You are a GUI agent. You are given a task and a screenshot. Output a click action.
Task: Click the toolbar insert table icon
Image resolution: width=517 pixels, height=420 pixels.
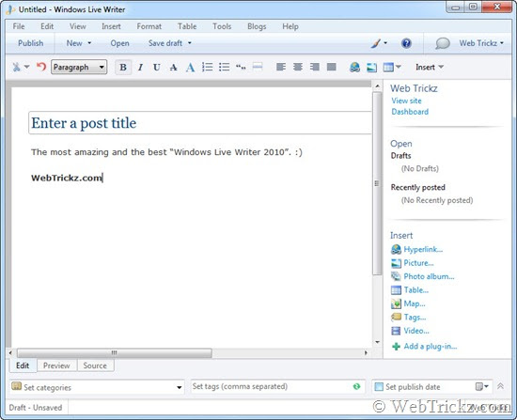(388, 68)
